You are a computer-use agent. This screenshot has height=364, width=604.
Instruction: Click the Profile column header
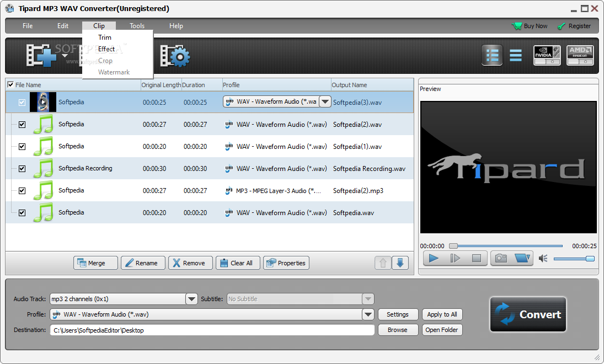click(276, 85)
